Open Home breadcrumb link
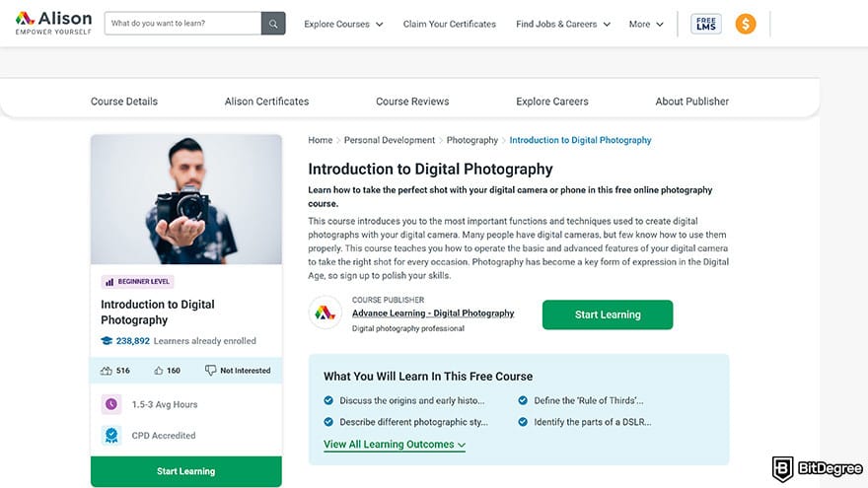868x488 pixels. pos(320,140)
